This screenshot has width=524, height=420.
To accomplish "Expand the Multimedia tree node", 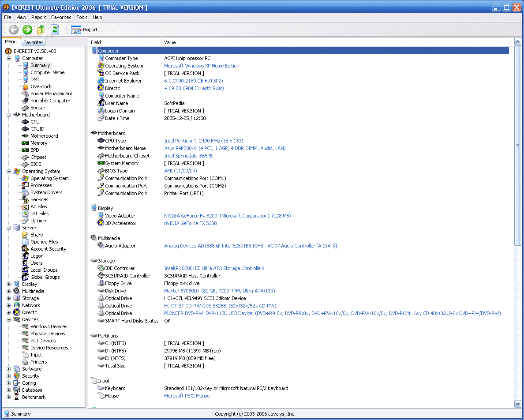I will (x=9, y=291).
